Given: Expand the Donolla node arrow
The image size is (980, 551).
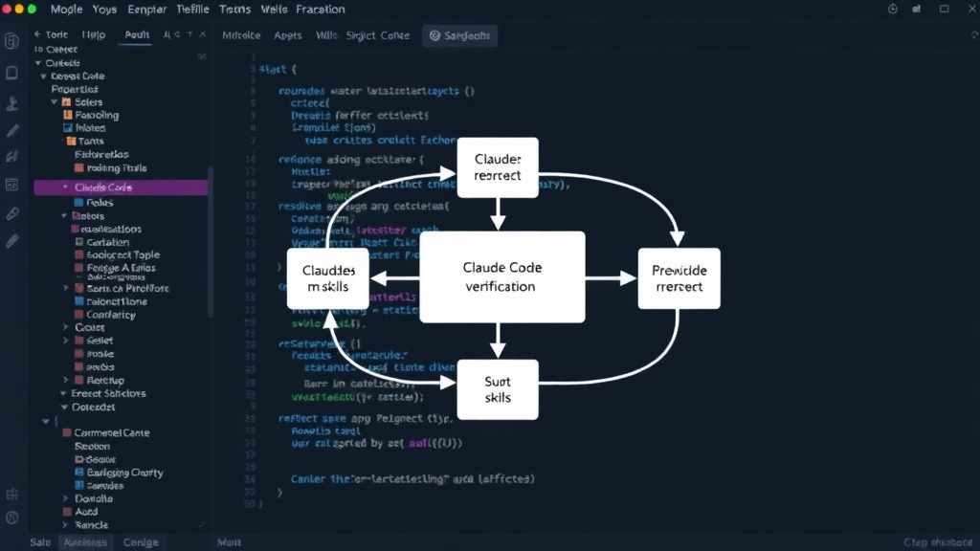Looking at the screenshot, I should (66, 498).
